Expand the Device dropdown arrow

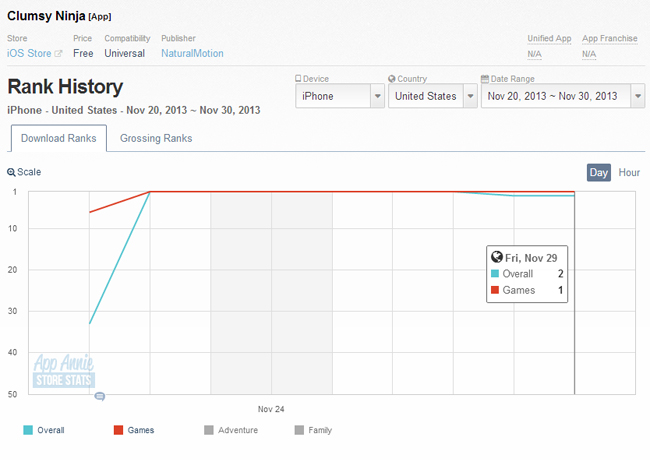(378, 96)
